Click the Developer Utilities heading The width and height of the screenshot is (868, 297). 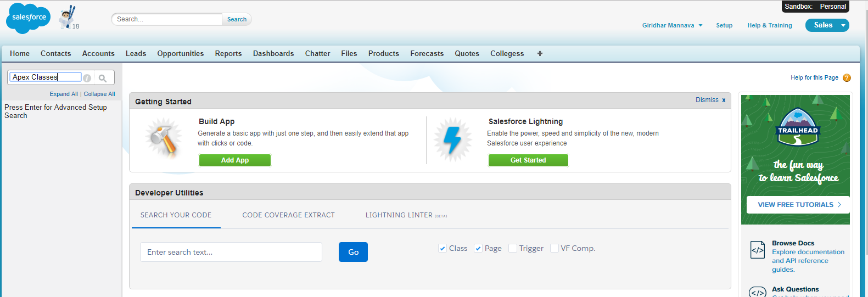pyautogui.click(x=169, y=193)
